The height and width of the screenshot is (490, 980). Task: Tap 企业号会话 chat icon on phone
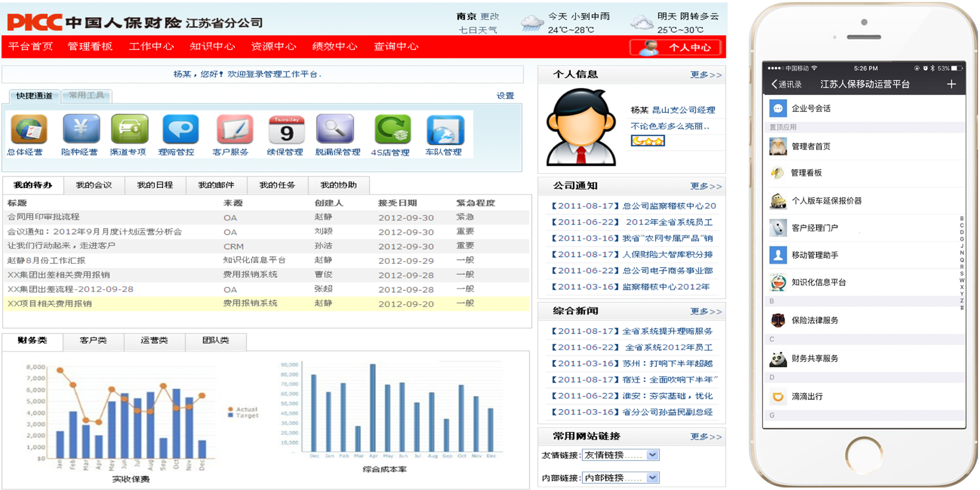coord(778,108)
